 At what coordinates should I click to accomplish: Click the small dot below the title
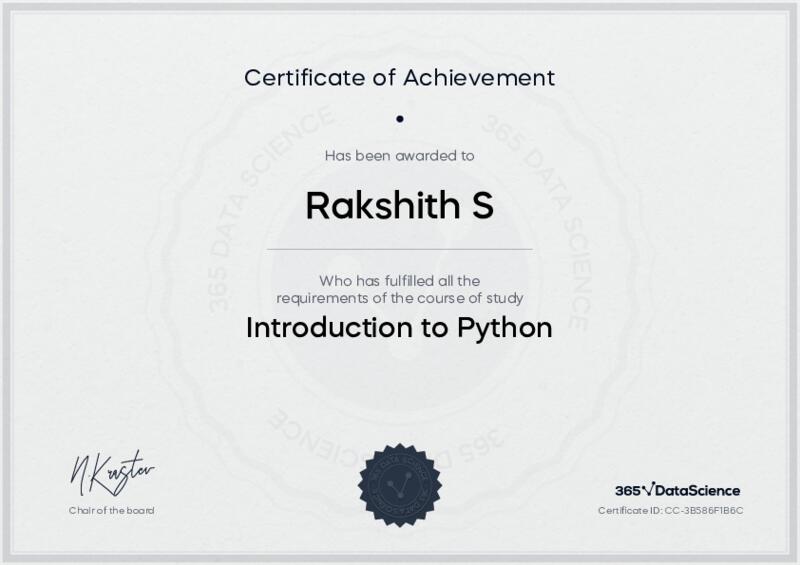400,118
